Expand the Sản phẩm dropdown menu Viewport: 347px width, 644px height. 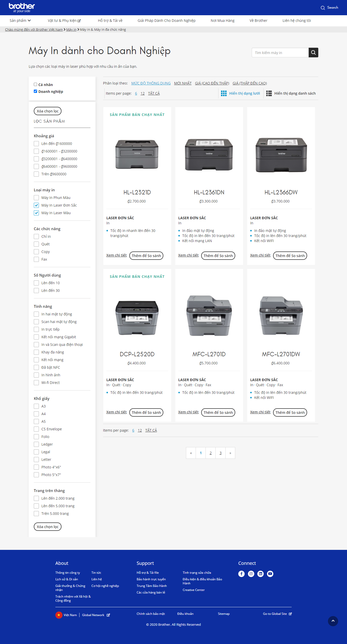click(20, 21)
